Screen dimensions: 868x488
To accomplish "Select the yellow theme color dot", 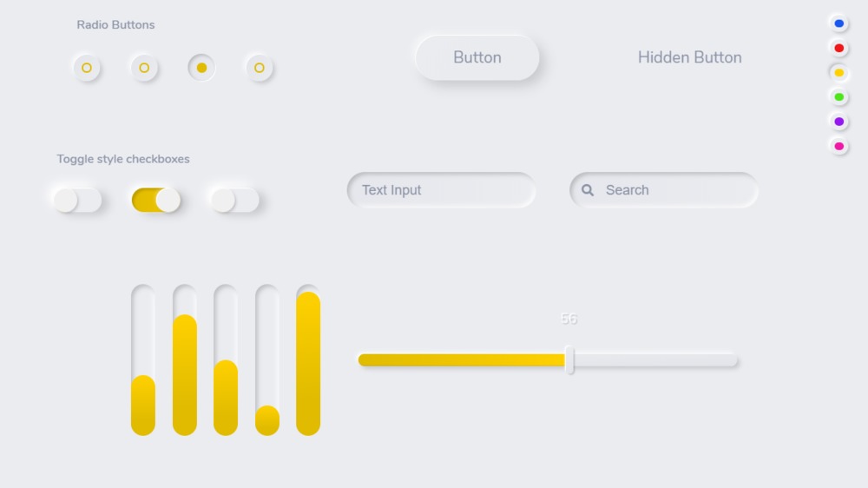I will point(838,73).
